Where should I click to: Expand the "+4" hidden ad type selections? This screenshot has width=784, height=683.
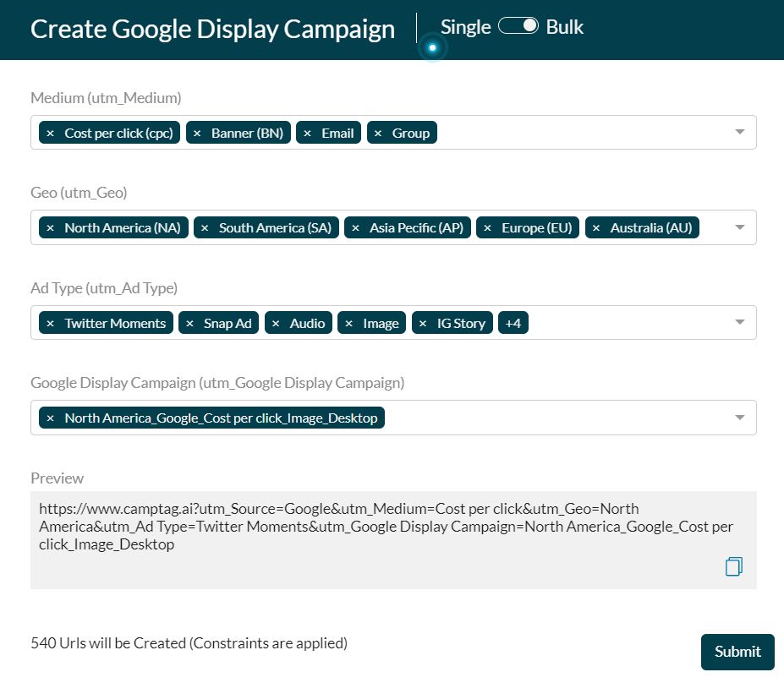(513, 322)
